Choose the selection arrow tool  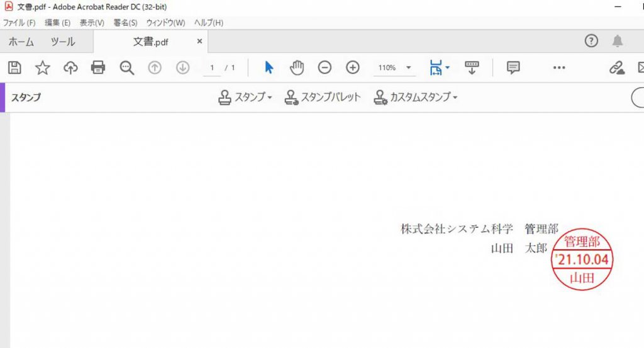pyautogui.click(x=269, y=67)
